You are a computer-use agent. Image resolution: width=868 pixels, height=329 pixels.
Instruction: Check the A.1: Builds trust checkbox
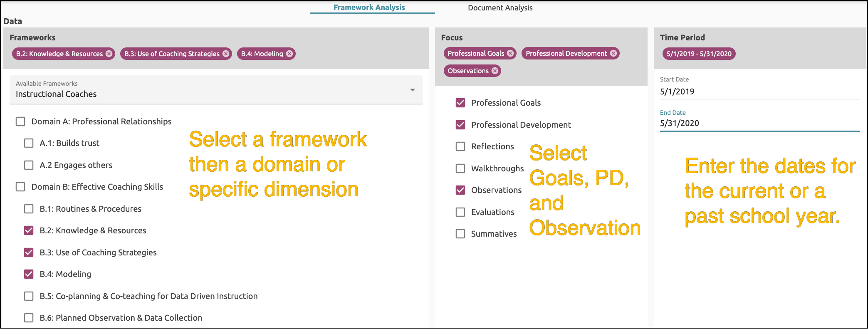point(29,143)
